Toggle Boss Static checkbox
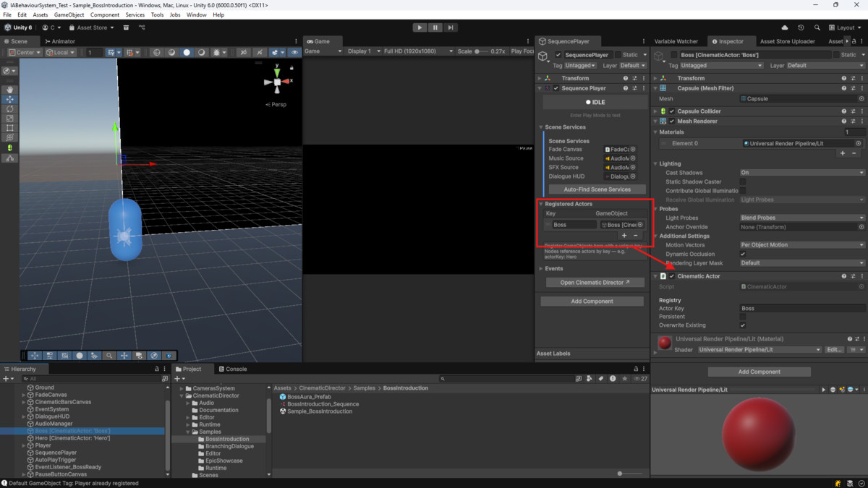Screen dimensions: 868x488 tap(836, 55)
